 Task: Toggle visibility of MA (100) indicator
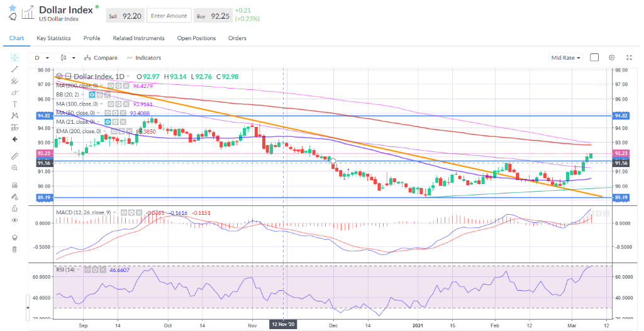pyautogui.click(x=111, y=104)
